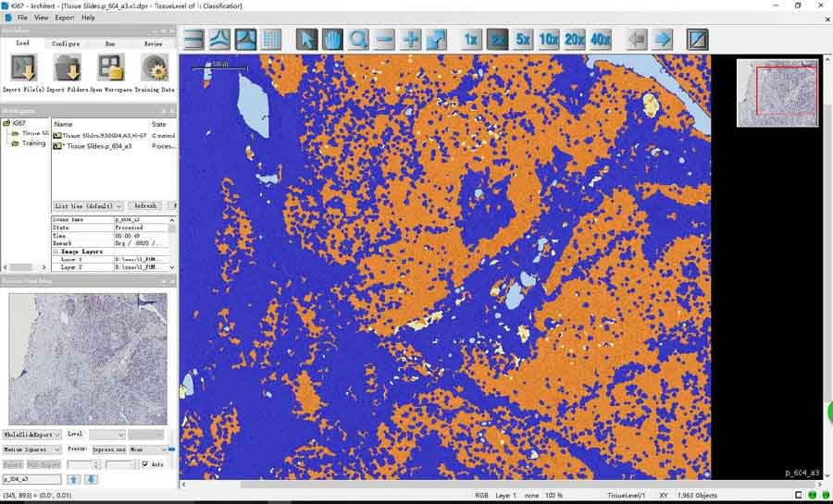The height and width of the screenshot is (504, 833).
Task: Open the List View (default) dropdown
Action: (x=88, y=206)
